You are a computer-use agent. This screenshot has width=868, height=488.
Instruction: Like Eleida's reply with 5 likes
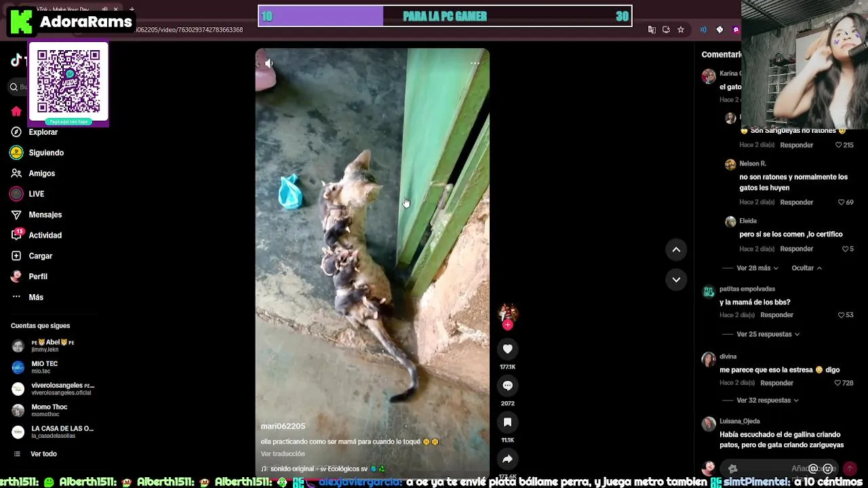[x=845, y=249]
